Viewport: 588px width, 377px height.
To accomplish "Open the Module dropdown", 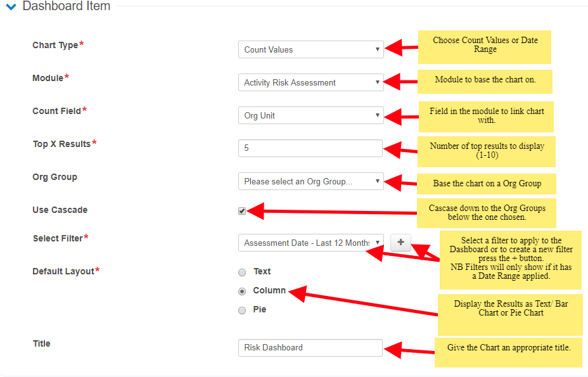I will 310,82.
